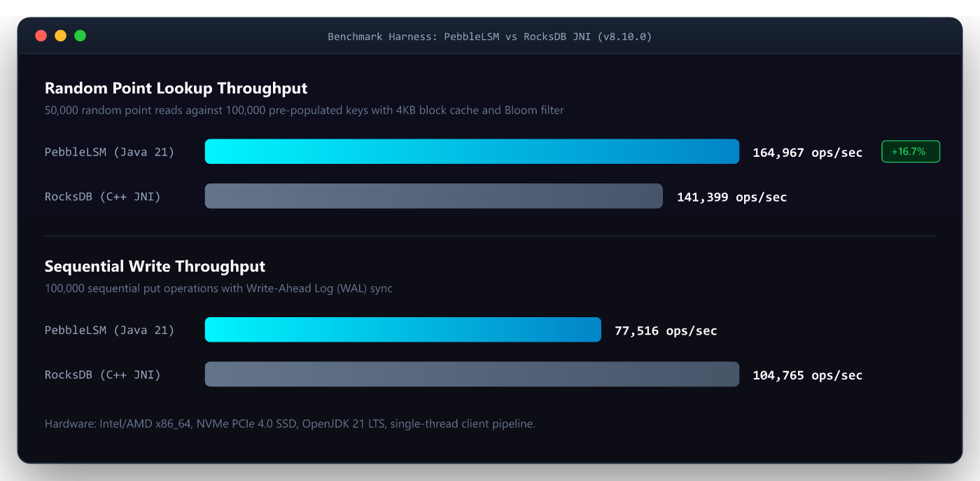Click RocksDB (C++ JNI) label under write section
Image resolution: width=980 pixels, height=481 pixels.
coord(103,375)
